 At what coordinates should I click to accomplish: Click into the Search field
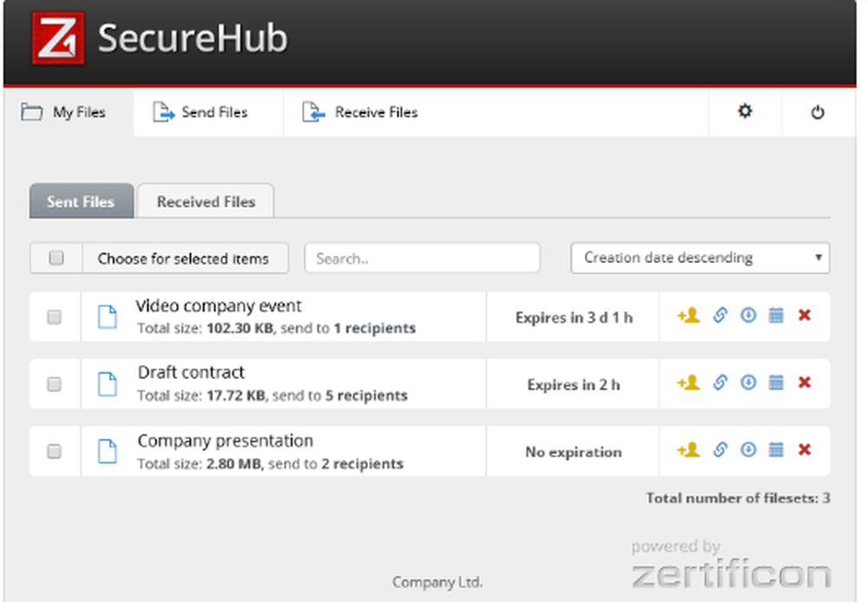tap(423, 258)
